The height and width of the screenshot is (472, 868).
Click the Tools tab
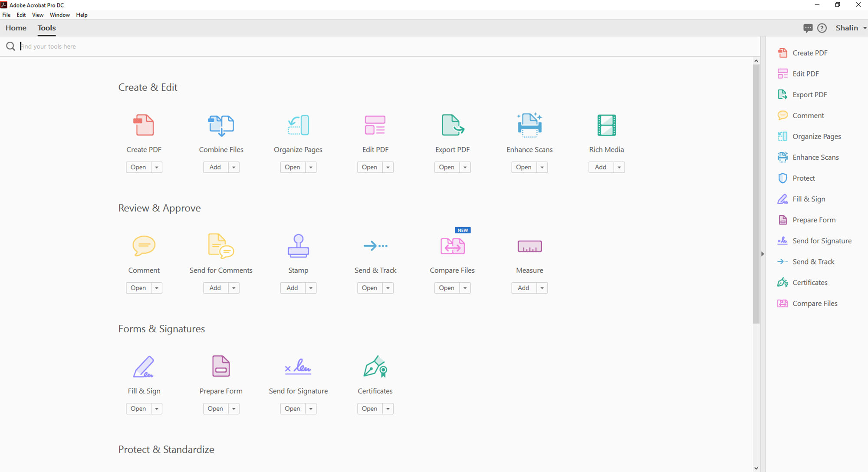click(46, 28)
